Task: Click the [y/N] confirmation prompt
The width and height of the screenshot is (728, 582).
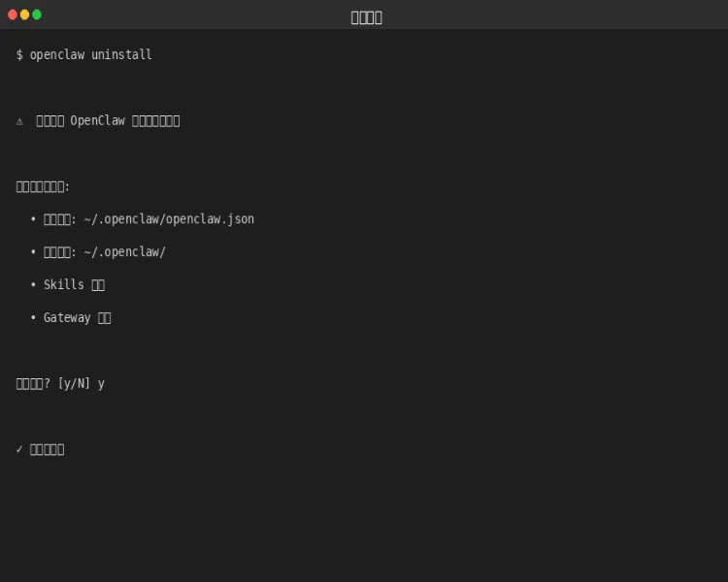Action: point(74,384)
